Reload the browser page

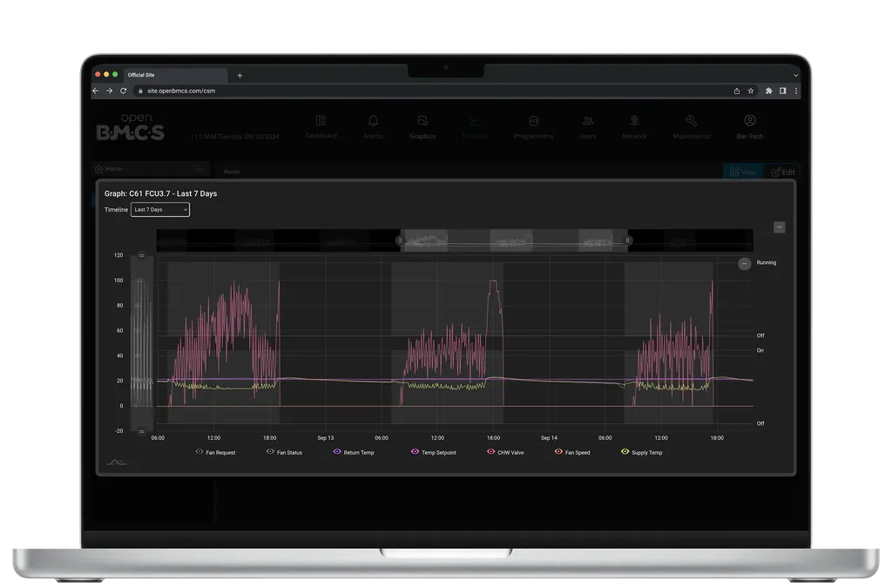coord(124,91)
